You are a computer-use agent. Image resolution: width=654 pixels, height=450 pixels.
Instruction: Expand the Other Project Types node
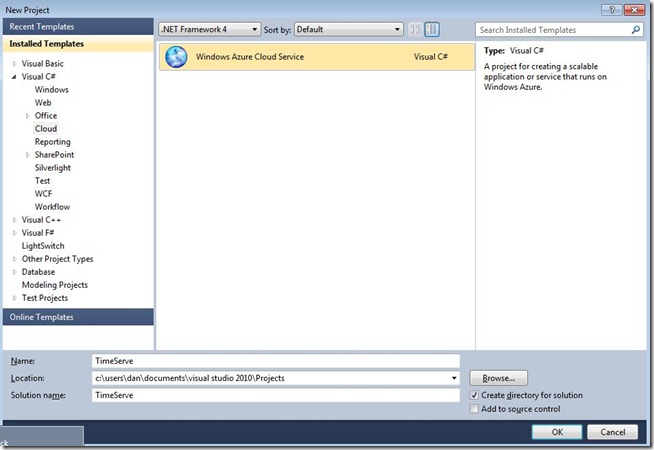[15, 259]
